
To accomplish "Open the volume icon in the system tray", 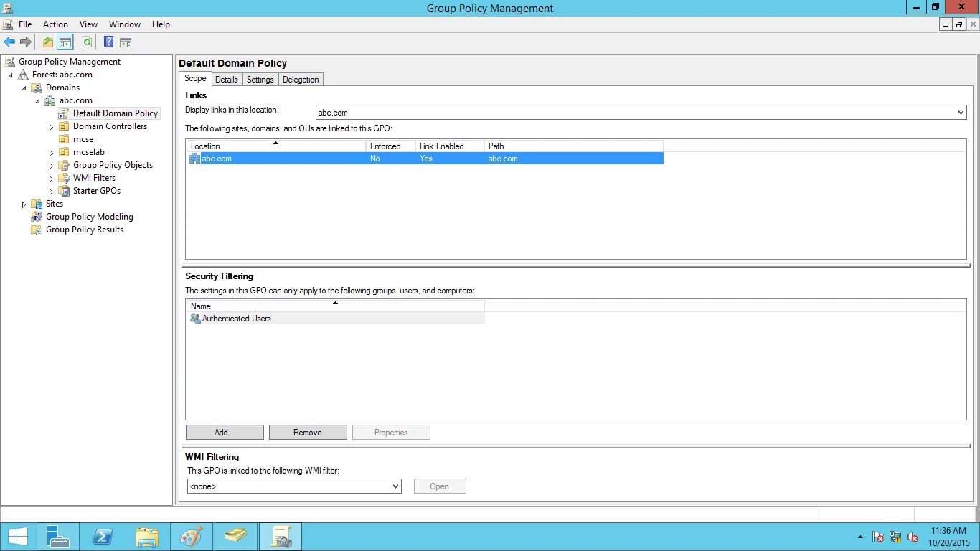I will (913, 537).
